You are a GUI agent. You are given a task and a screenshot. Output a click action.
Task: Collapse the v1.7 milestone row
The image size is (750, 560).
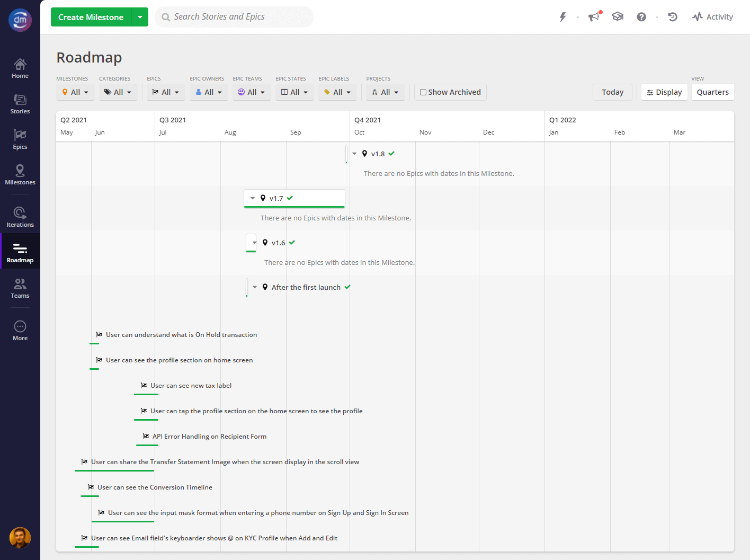(253, 198)
